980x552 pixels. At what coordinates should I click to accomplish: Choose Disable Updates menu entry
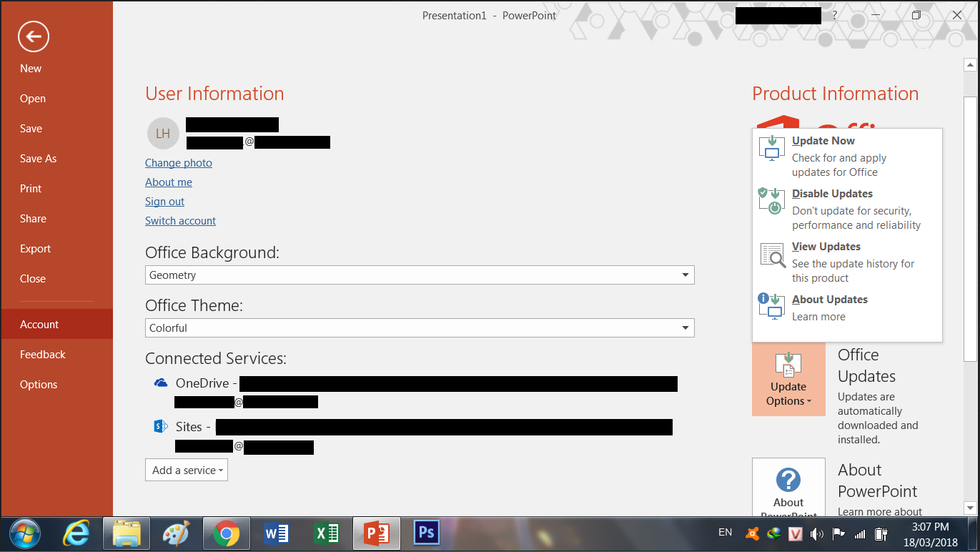pyautogui.click(x=847, y=209)
